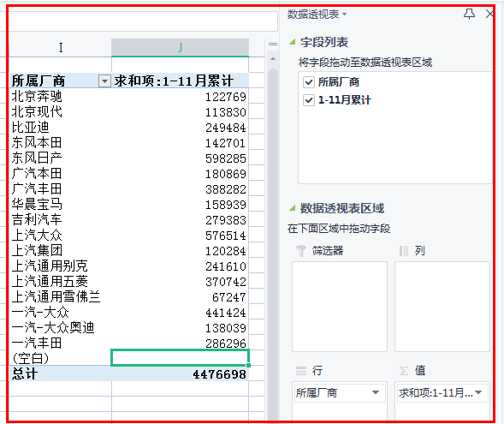Select the cell 上汽通用别克
Screen dimensions: 504x424
coord(60,266)
